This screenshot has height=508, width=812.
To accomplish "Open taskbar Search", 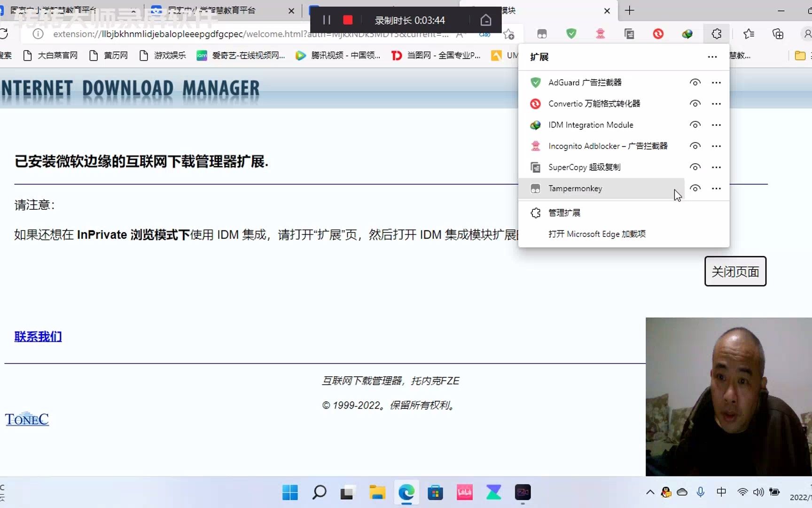I will (x=319, y=492).
